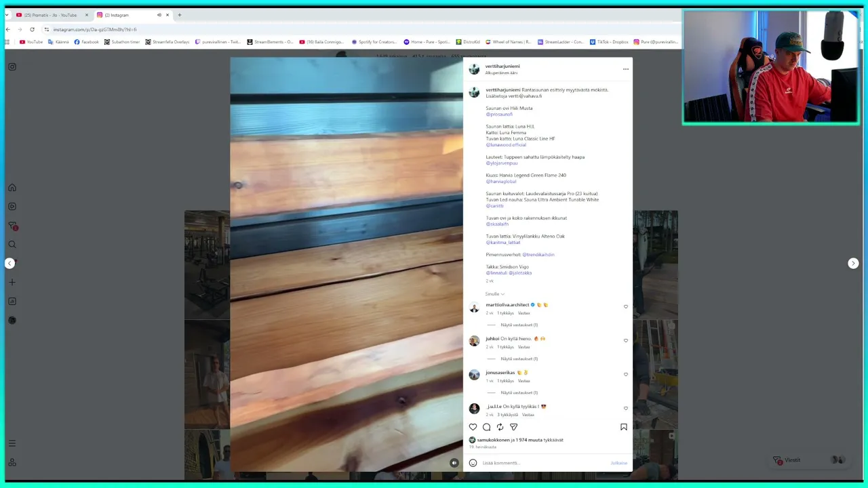Open the hamburger More menu in the sidebar
The image size is (868, 488).
coord(12,443)
